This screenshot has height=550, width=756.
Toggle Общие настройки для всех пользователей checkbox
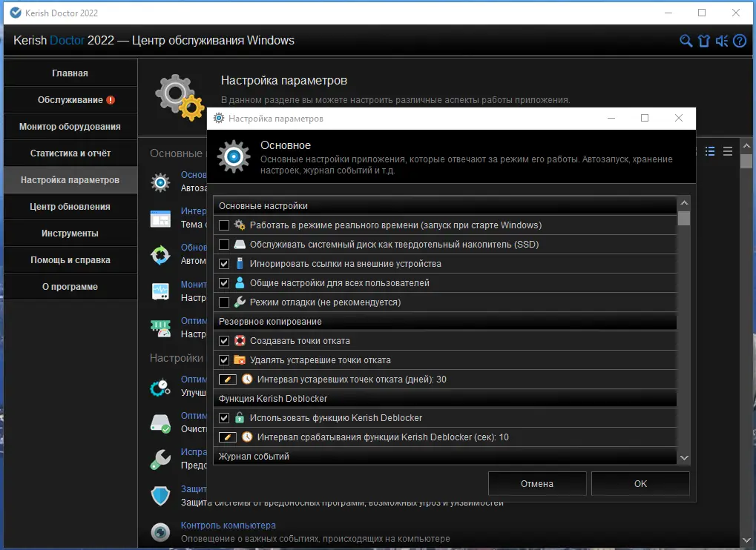[224, 282]
